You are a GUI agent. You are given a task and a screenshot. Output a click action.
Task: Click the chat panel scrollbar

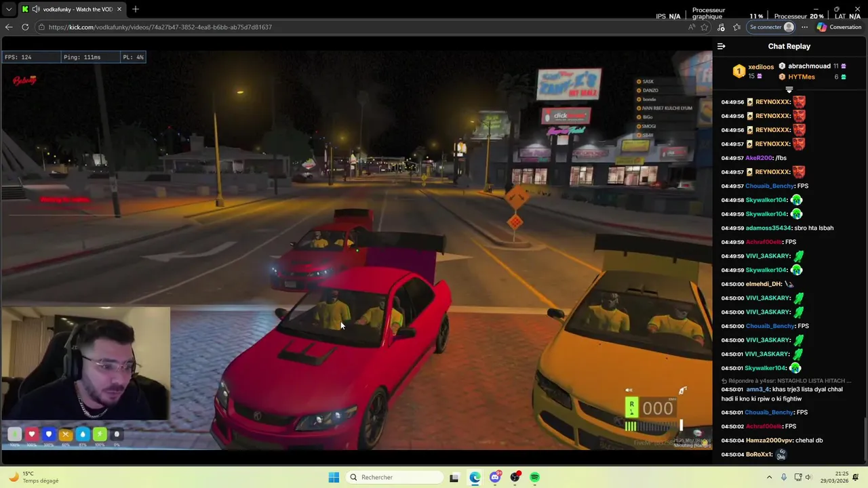tap(865, 439)
